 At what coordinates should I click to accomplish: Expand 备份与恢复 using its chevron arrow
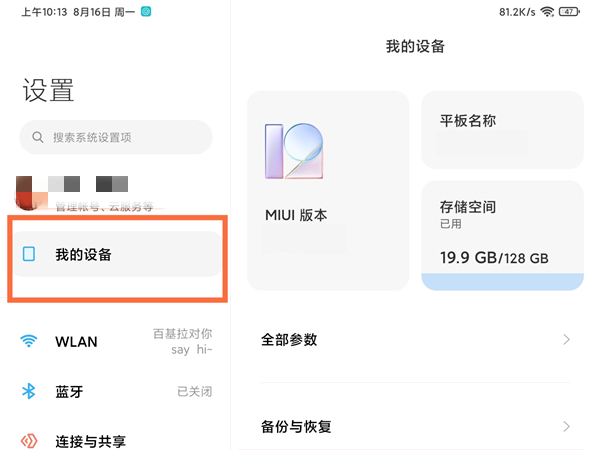[567, 427]
